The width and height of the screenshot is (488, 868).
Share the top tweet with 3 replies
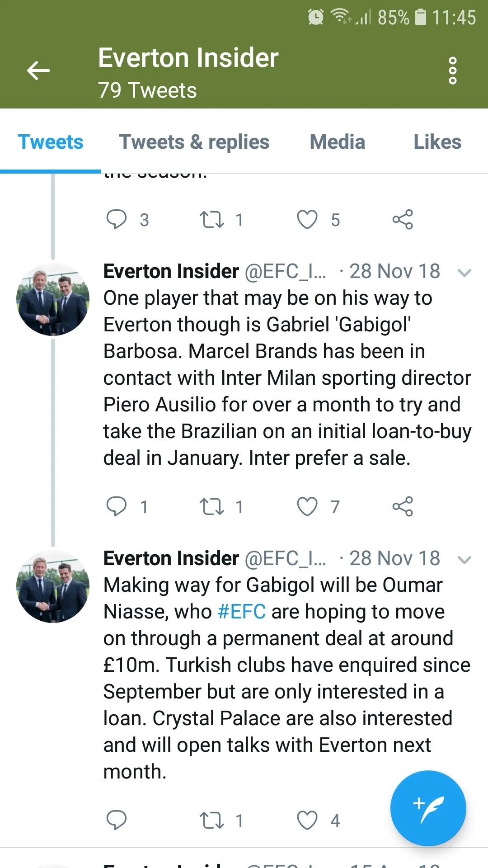click(403, 220)
